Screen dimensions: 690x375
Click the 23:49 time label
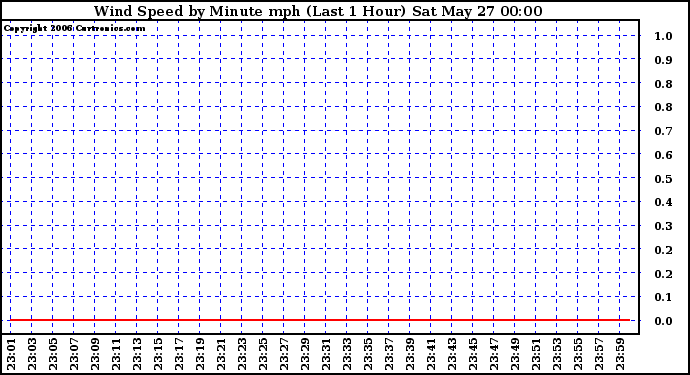(515, 354)
